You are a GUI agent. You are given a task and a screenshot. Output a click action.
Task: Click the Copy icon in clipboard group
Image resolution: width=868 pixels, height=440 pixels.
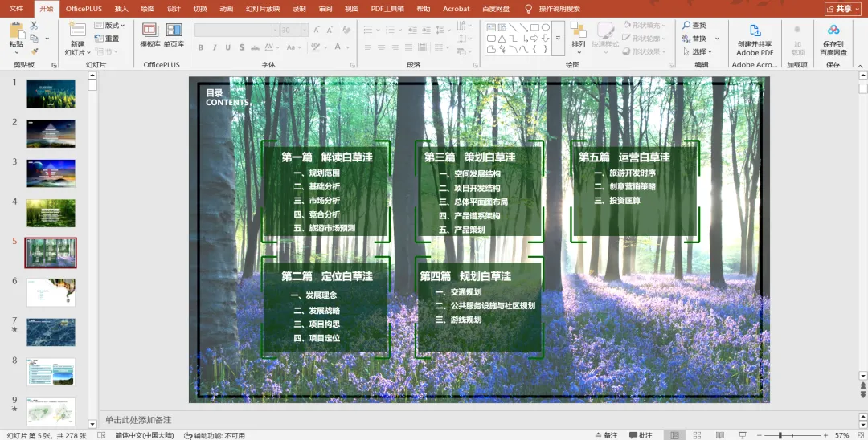[34, 39]
